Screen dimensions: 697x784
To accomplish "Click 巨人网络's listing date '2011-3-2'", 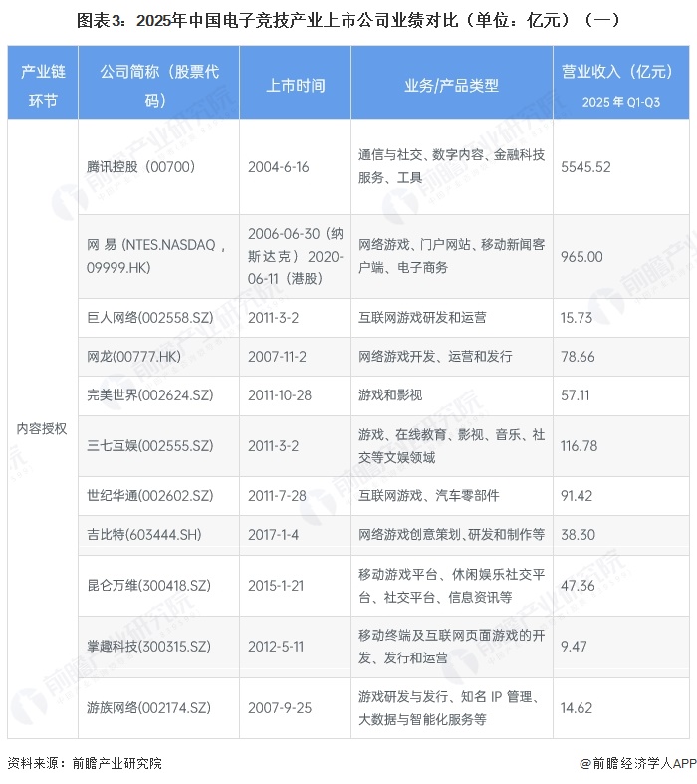I will [x=273, y=318].
